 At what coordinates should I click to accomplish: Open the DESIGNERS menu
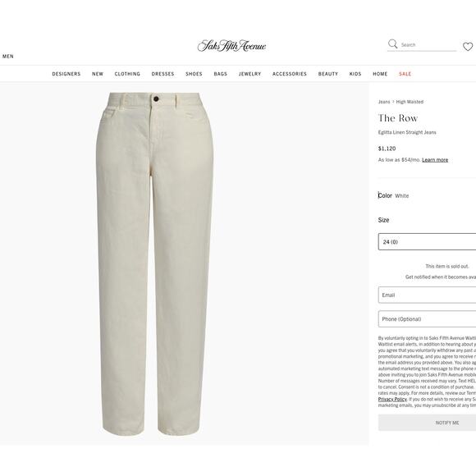(66, 74)
